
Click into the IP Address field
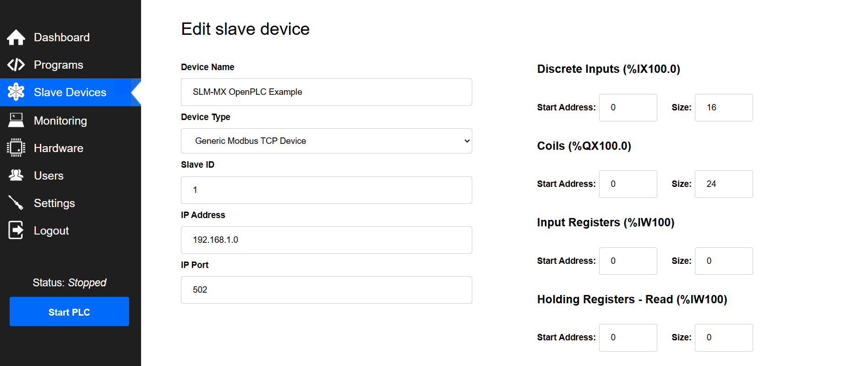click(326, 240)
